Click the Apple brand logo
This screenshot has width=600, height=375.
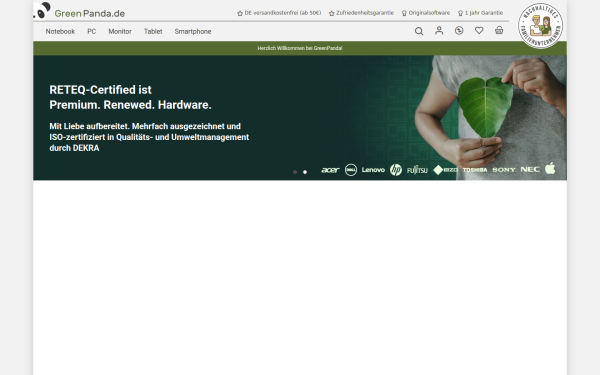pos(550,168)
